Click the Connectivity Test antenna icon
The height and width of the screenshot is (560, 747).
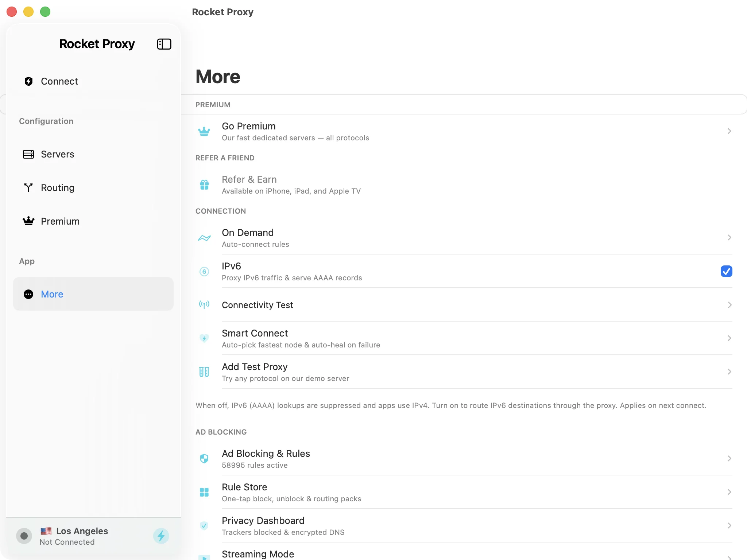pyautogui.click(x=204, y=304)
